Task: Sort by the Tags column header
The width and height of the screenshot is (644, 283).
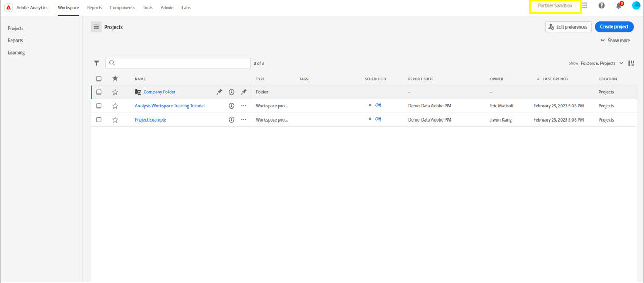Action: pyautogui.click(x=303, y=79)
